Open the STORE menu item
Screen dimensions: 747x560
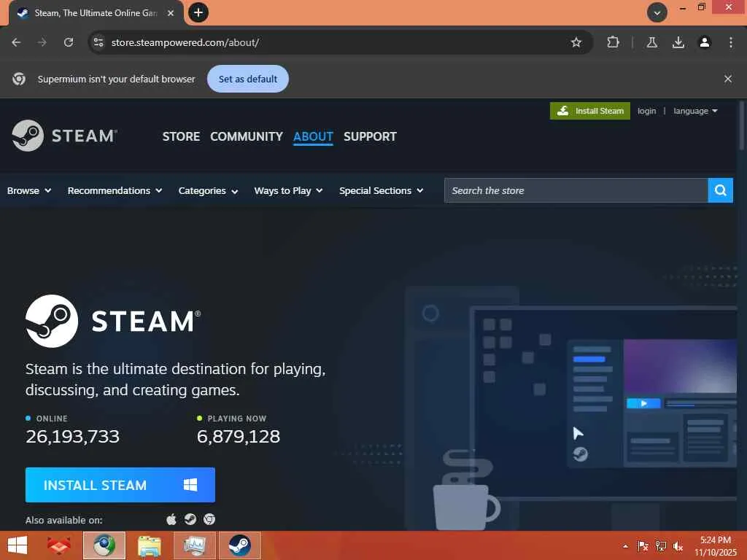click(181, 136)
